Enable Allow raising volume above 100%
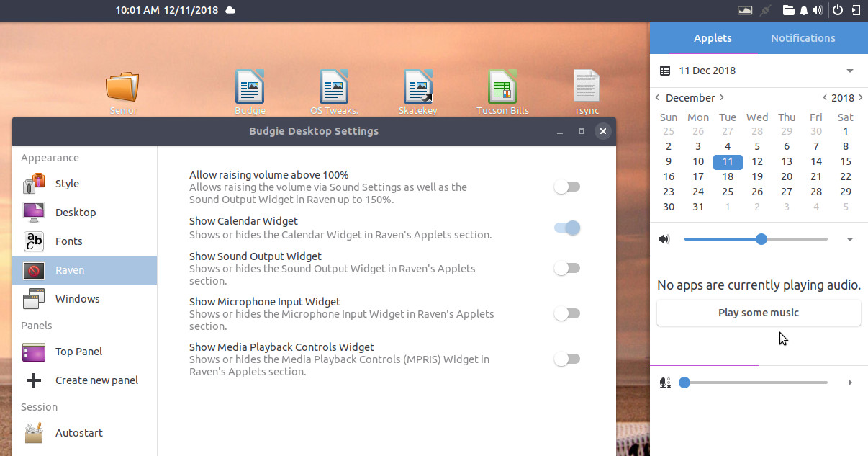Image resolution: width=868 pixels, height=456 pixels. coord(567,187)
